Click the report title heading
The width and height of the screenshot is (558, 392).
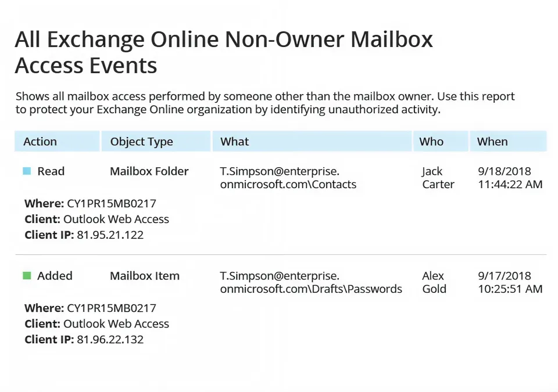pyautogui.click(x=224, y=52)
